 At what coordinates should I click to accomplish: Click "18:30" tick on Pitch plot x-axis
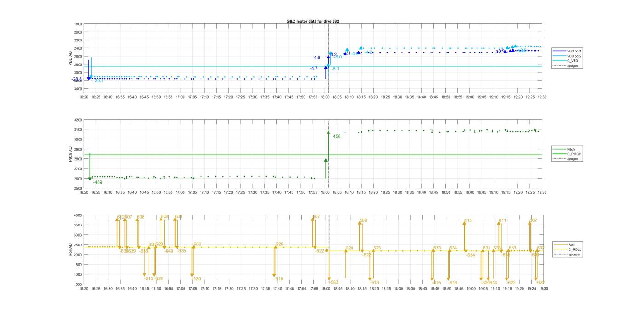tap(398, 193)
